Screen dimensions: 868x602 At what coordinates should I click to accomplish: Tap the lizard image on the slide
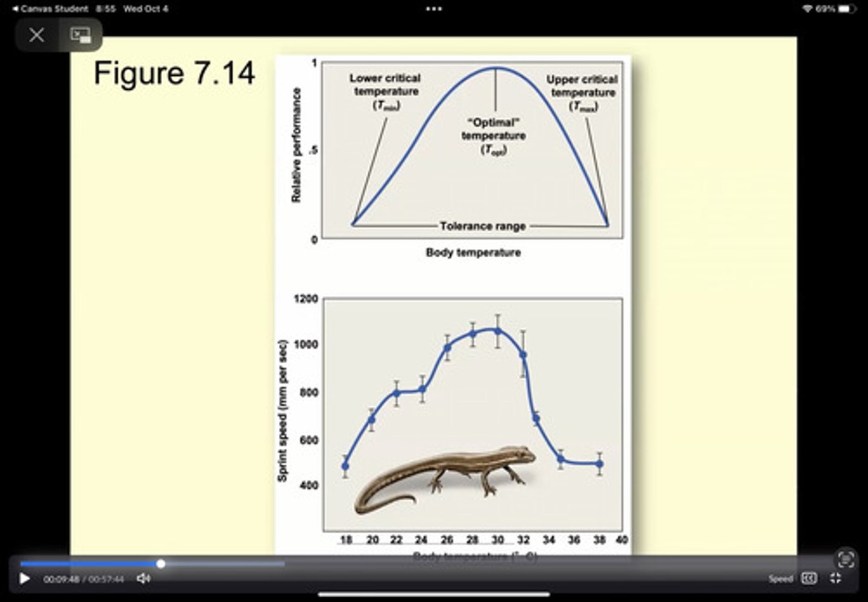(446, 480)
